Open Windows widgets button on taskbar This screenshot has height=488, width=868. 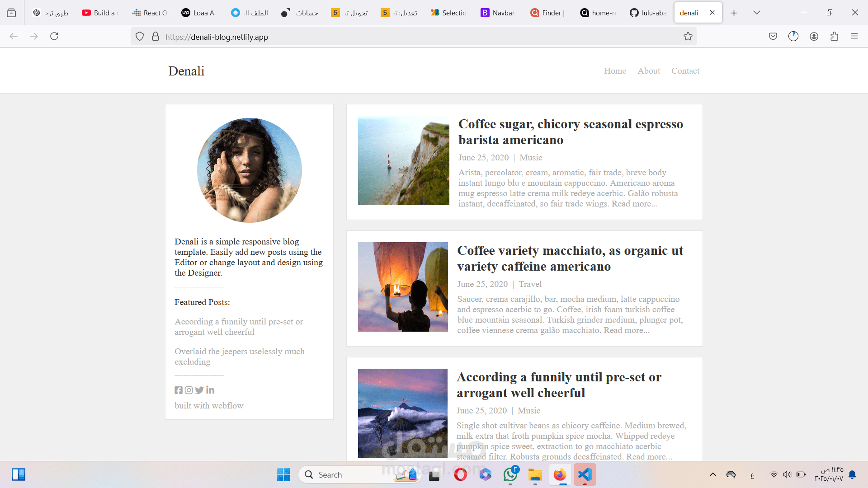(x=19, y=474)
